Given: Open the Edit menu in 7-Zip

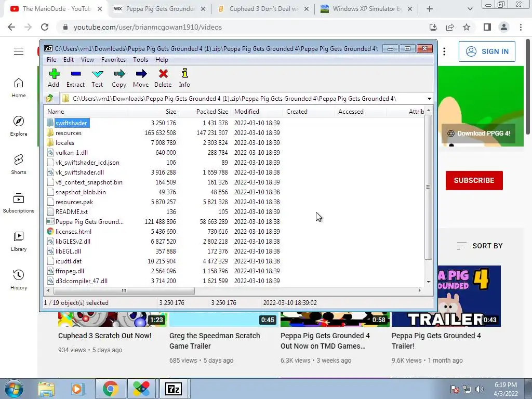Looking at the screenshot, I should click(69, 60).
